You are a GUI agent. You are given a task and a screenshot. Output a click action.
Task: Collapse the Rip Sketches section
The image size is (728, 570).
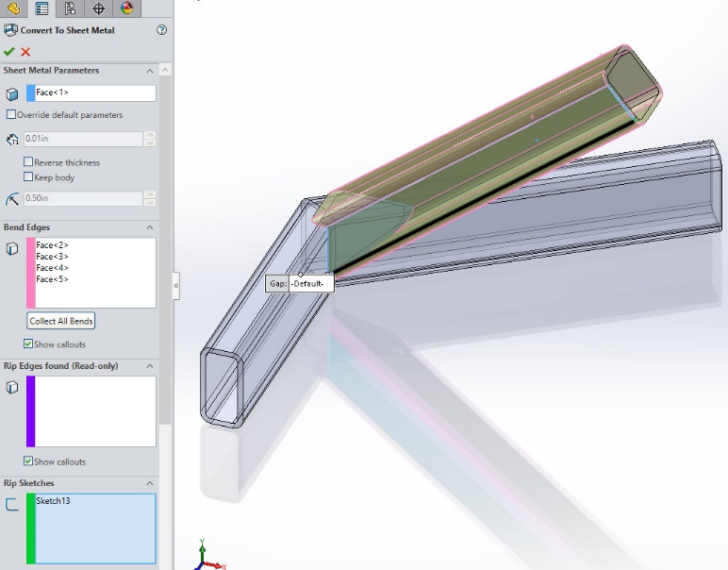click(x=150, y=483)
